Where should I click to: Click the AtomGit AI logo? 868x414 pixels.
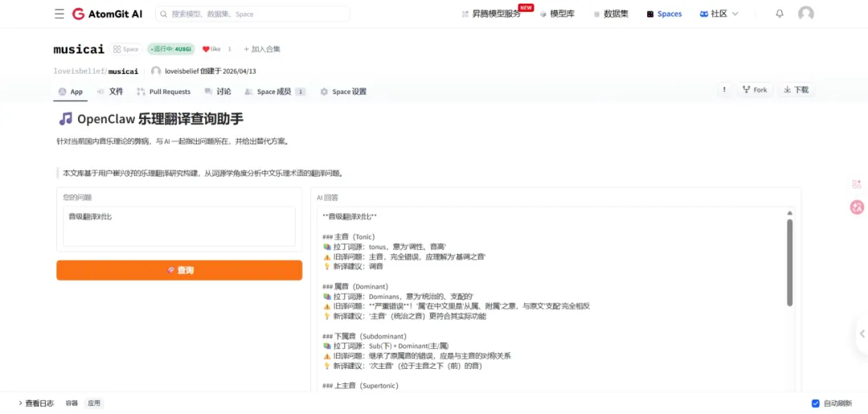pyautogui.click(x=108, y=14)
